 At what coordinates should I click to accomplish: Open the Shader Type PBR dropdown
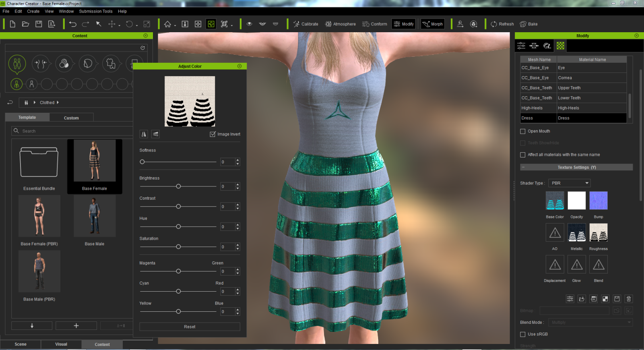point(569,183)
